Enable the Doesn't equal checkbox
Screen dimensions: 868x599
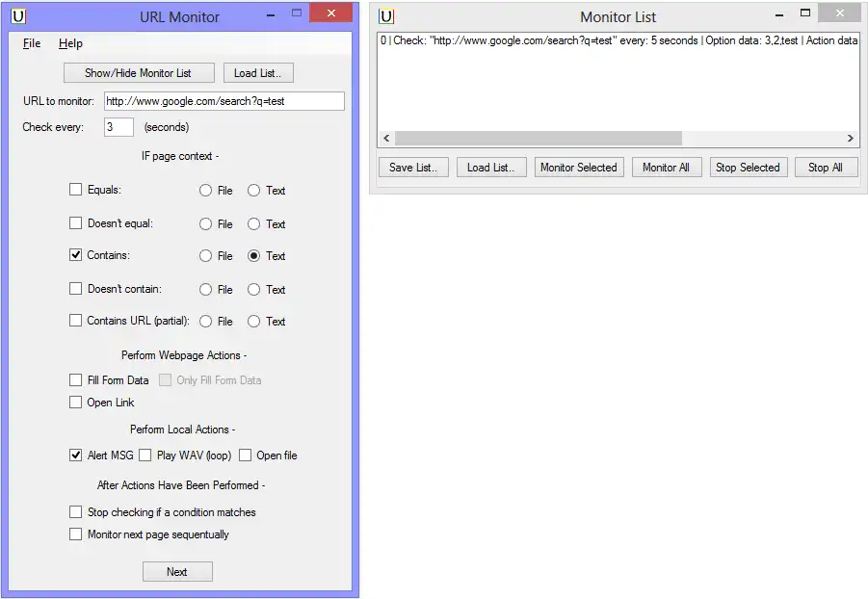pos(75,223)
